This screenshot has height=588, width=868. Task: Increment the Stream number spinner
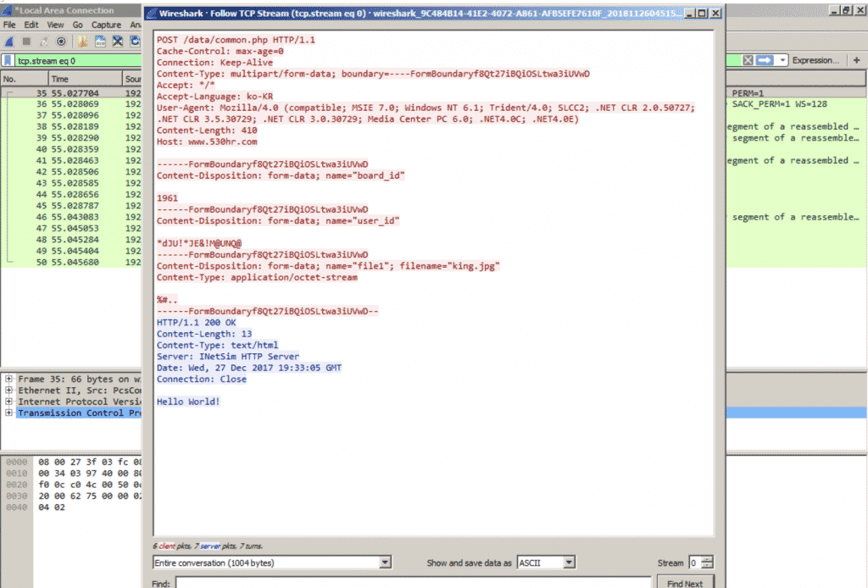pos(709,558)
